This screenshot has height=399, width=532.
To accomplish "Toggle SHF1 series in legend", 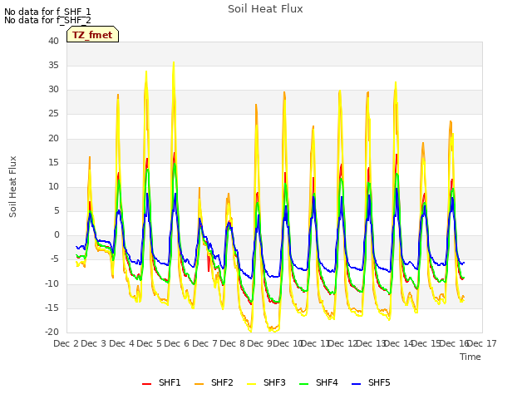I will pos(161,382).
